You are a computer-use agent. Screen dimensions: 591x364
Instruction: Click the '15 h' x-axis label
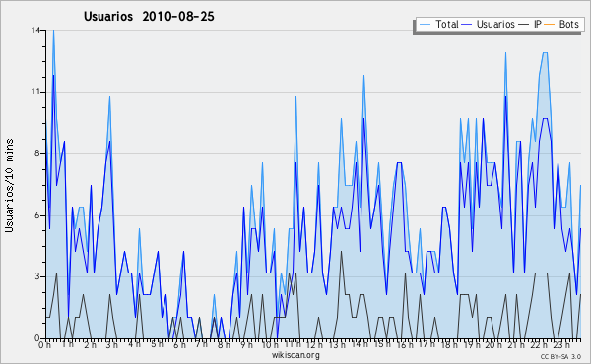tap(382, 344)
